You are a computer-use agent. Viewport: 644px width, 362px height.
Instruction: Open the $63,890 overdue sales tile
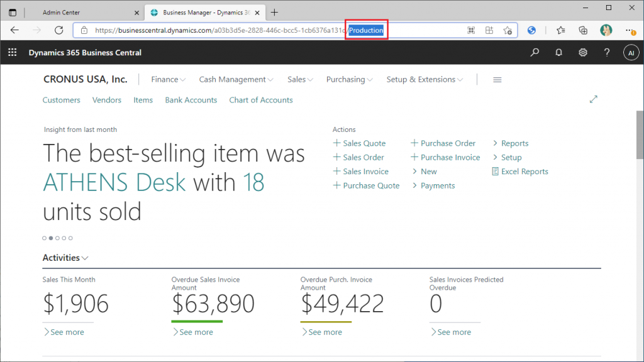point(213,304)
